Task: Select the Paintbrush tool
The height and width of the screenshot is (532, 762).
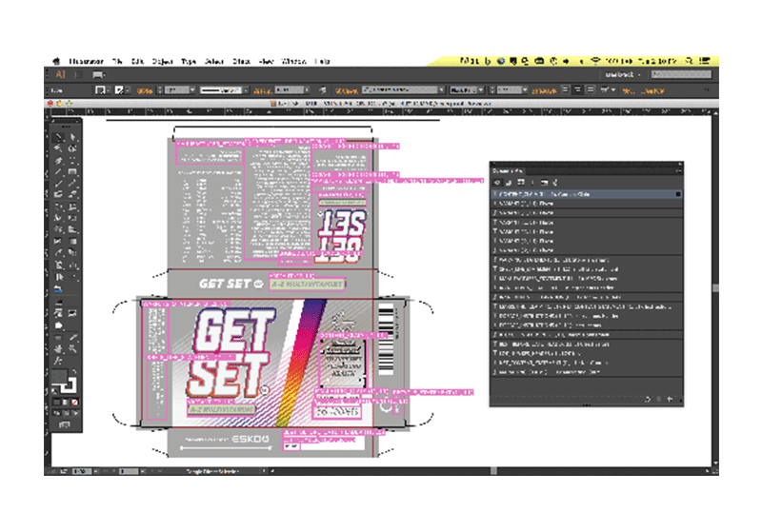Action: coord(58,184)
